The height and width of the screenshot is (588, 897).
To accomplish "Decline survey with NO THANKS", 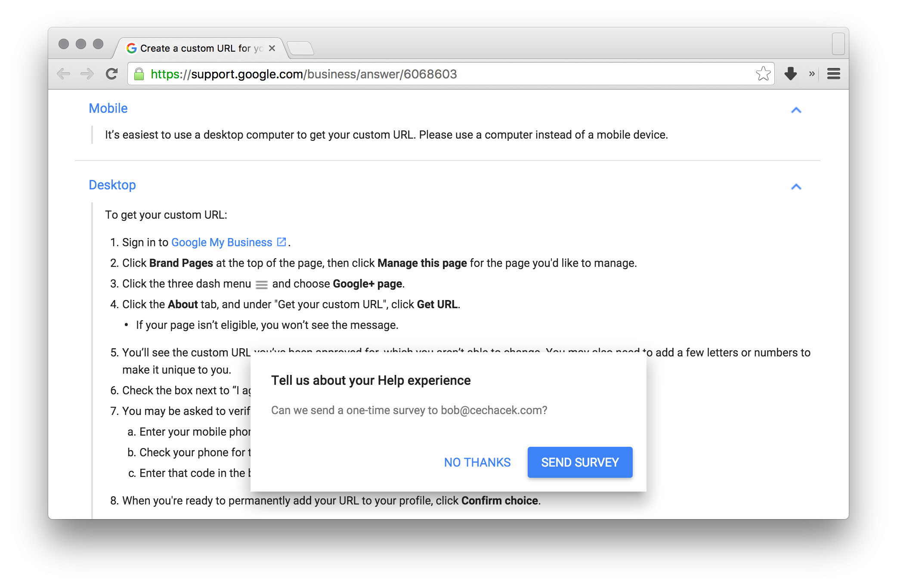I will coord(477,462).
